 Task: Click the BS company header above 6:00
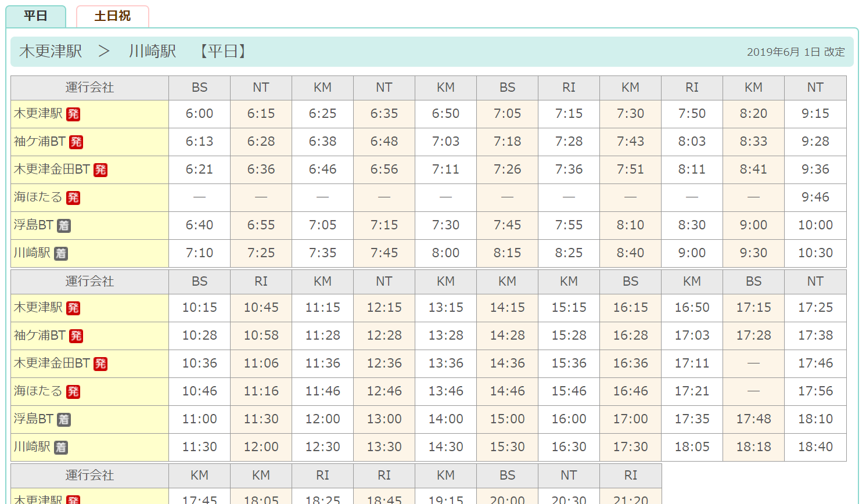[x=200, y=88]
